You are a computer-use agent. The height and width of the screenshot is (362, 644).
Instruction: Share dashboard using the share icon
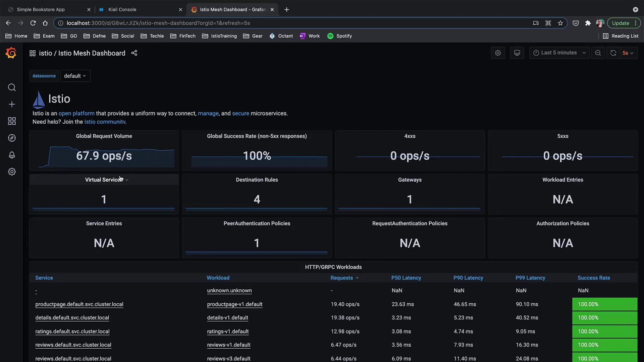(134, 53)
